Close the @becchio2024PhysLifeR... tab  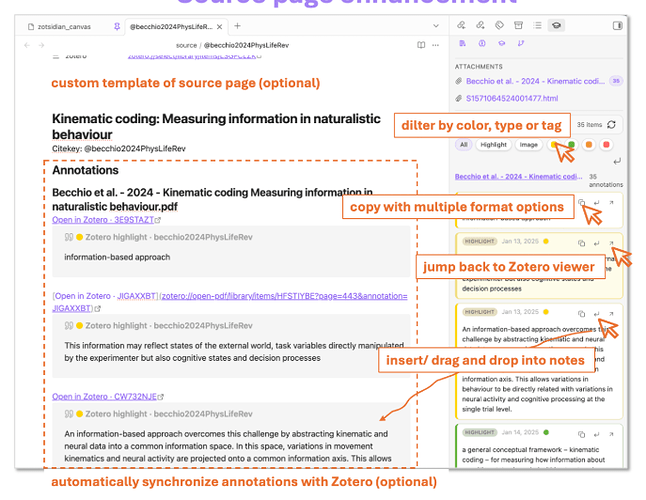pos(220,26)
